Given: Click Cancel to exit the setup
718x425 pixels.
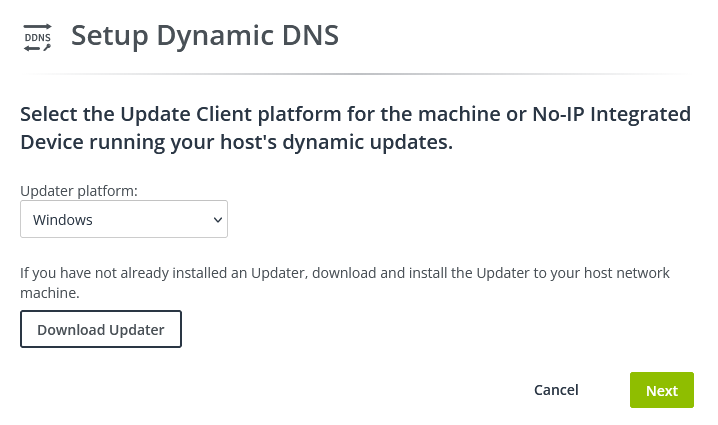Looking at the screenshot, I should (556, 390).
